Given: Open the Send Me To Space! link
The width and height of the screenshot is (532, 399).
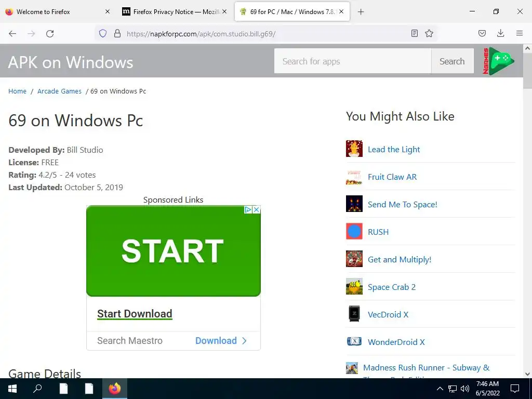Looking at the screenshot, I should (403, 204).
